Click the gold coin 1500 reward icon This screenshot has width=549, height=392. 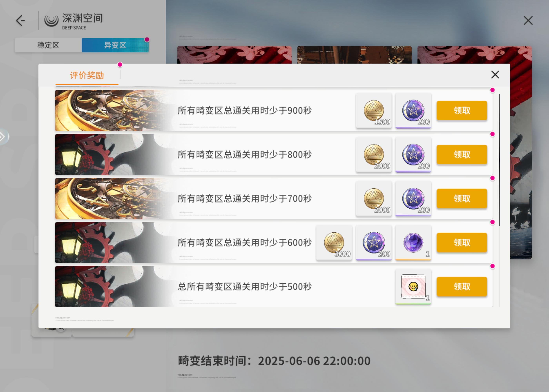pyautogui.click(x=374, y=111)
